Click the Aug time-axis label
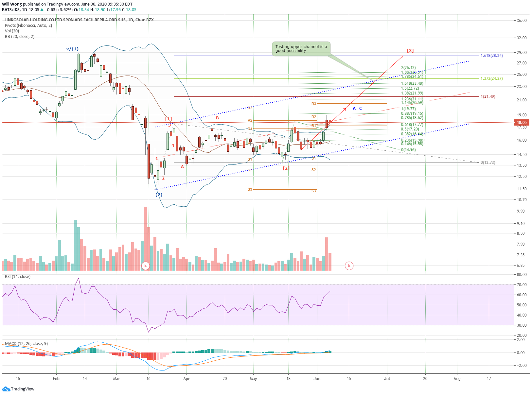532x395 pixels. tap(457, 379)
